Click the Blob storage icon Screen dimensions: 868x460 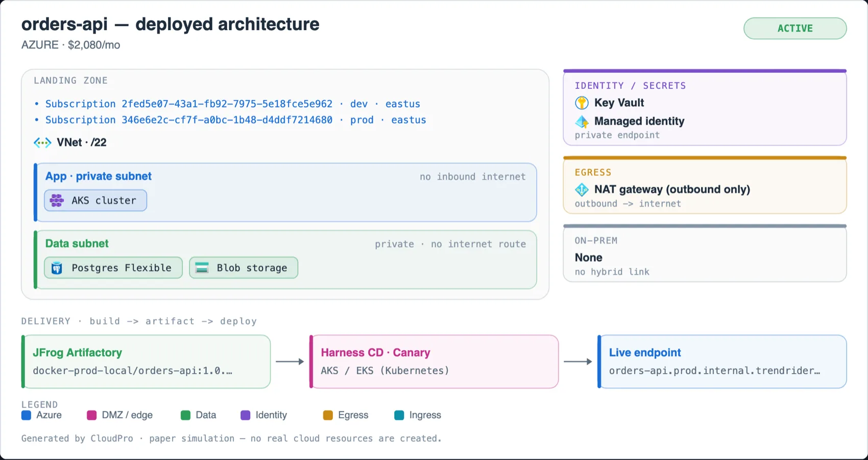(x=202, y=268)
